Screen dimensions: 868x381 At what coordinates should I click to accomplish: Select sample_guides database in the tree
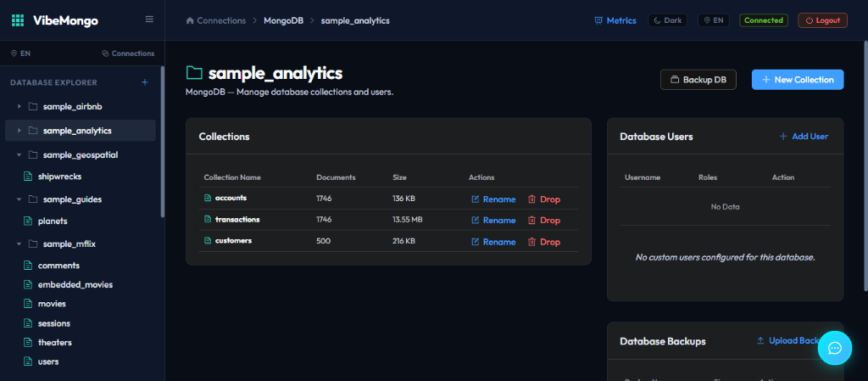point(73,199)
